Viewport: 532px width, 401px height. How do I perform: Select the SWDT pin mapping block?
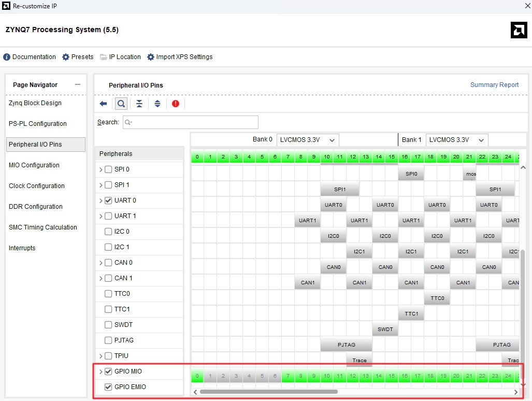coord(385,329)
